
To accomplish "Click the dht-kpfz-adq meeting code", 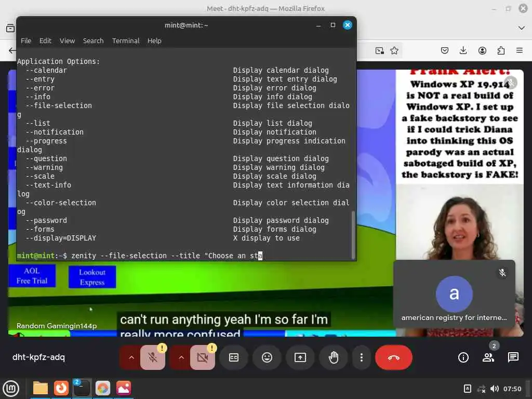I will coord(38,357).
